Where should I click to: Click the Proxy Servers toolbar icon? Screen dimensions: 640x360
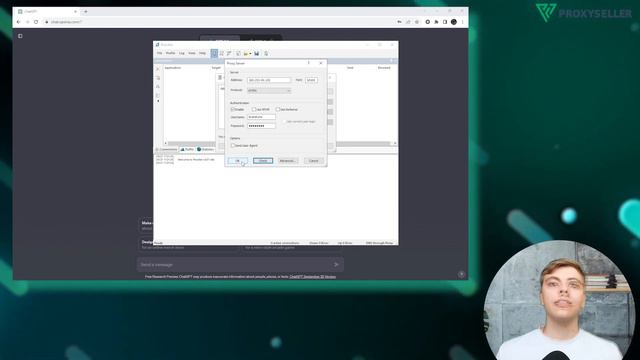point(214,53)
